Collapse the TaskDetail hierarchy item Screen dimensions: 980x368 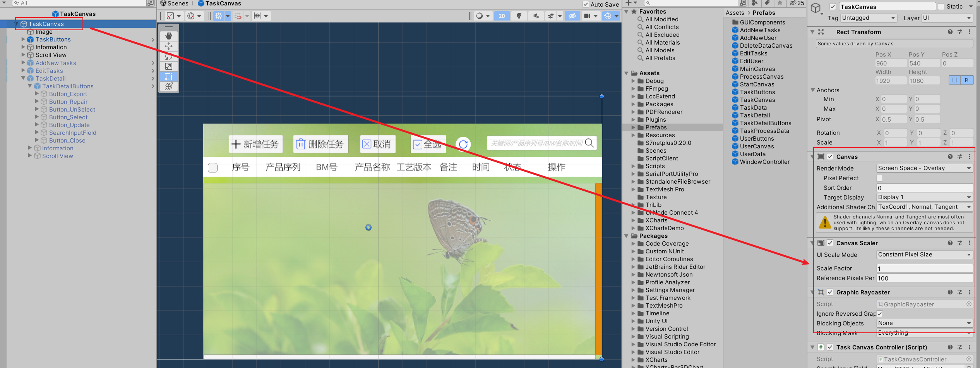[23, 78]
